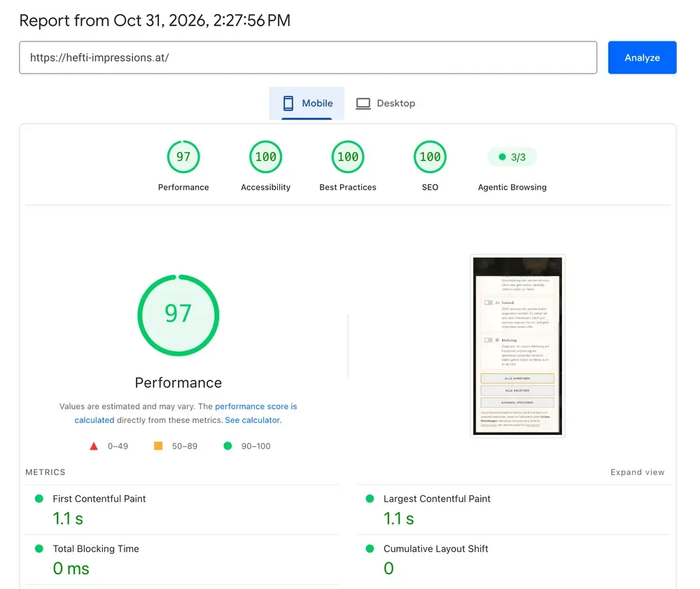Viewport: 700px width, 589px height.
Task: Click the Performance label under the small gauge
Action: [183, 187]
